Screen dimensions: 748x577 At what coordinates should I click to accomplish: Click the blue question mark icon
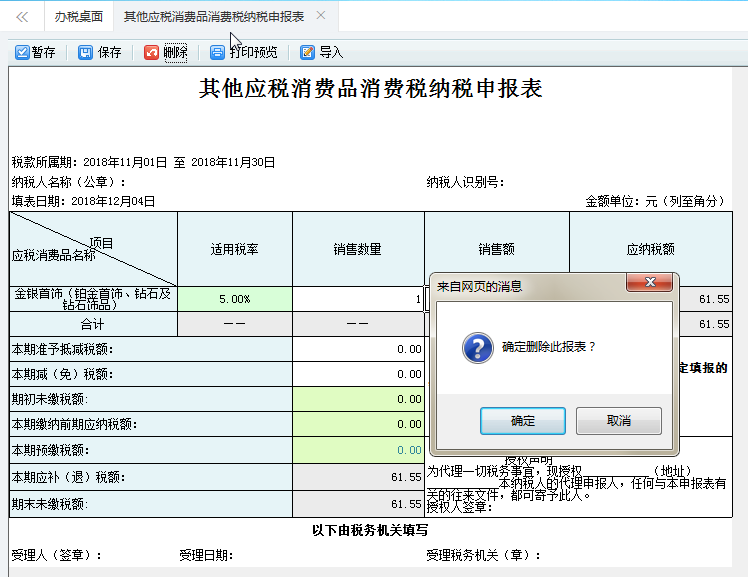478,348
